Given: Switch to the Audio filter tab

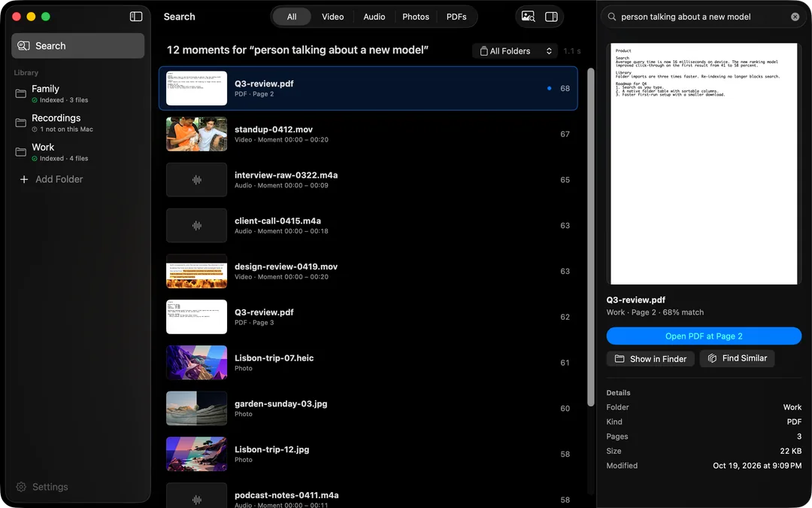Looking at the screenshot, I should pos(374,17).
